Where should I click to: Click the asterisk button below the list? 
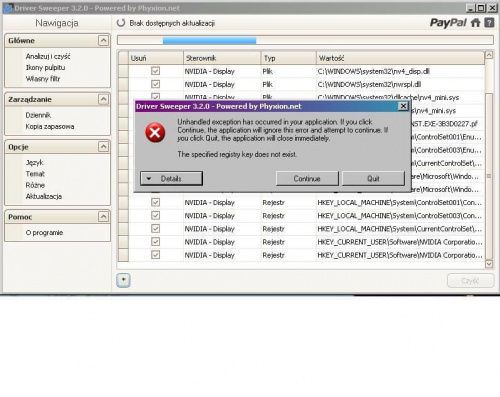[123, 280]
